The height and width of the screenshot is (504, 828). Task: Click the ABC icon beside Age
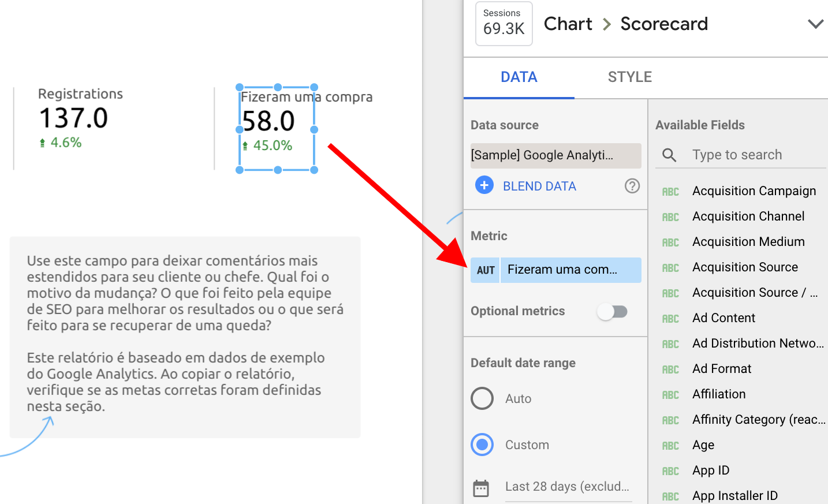point(670,445)
